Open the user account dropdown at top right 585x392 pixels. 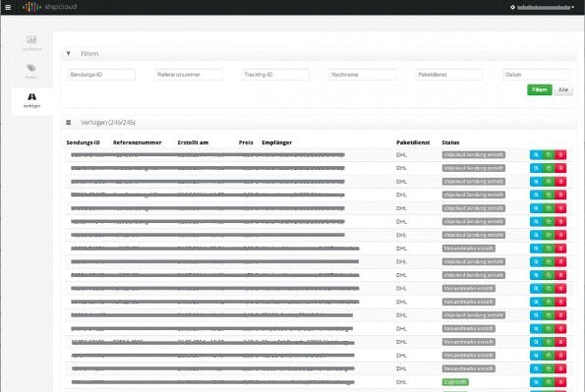tap(543, 7)
